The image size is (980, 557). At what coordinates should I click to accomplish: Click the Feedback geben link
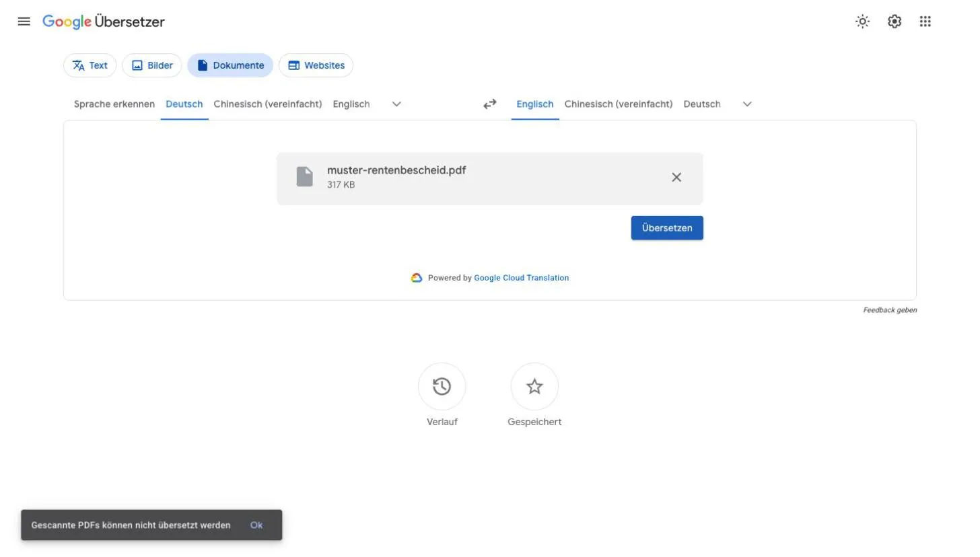(890, 310)
